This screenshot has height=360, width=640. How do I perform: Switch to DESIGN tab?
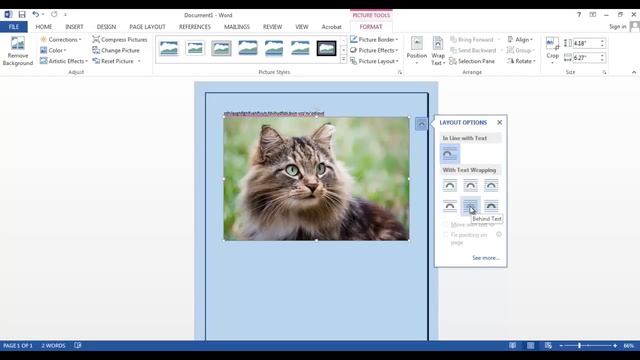click(x=106, y=27)
